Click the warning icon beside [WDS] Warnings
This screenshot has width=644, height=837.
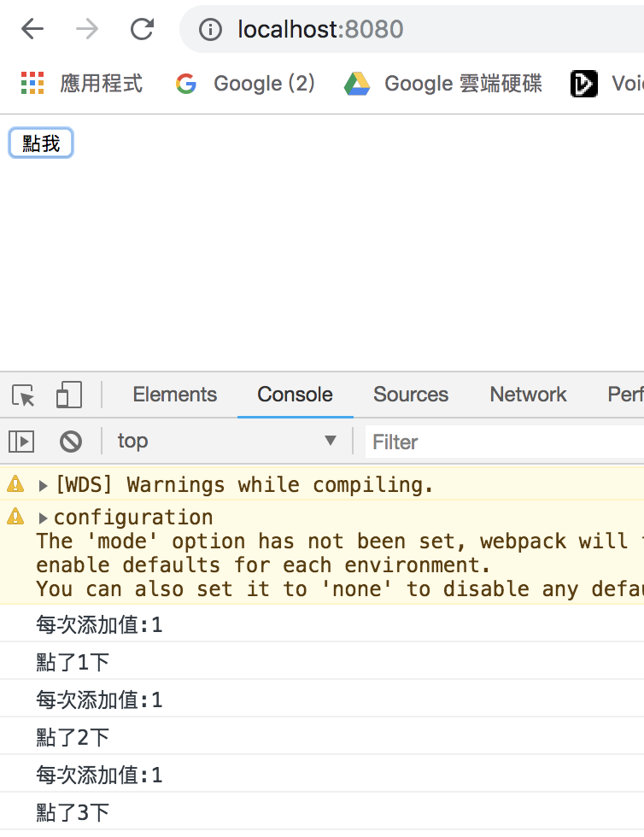(x=15, y=483)
